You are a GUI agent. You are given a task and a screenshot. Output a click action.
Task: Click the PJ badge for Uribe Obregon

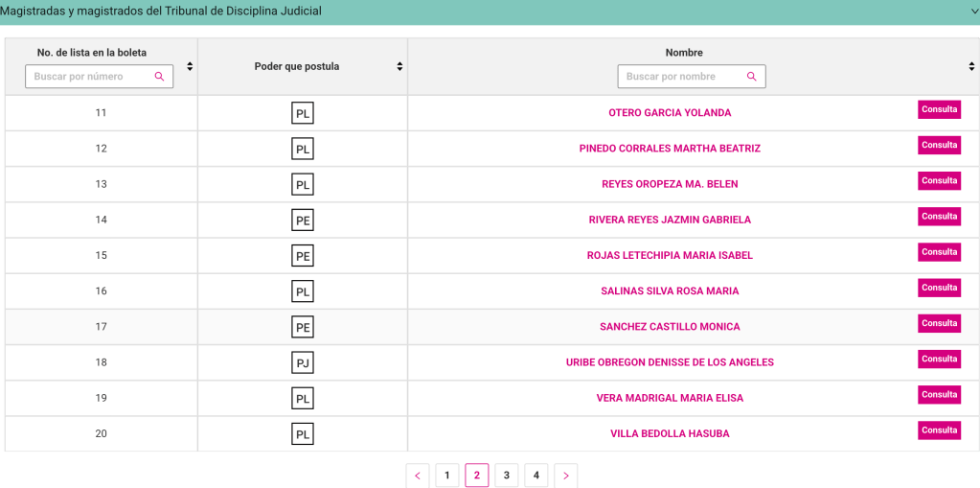tap(303, 362)
